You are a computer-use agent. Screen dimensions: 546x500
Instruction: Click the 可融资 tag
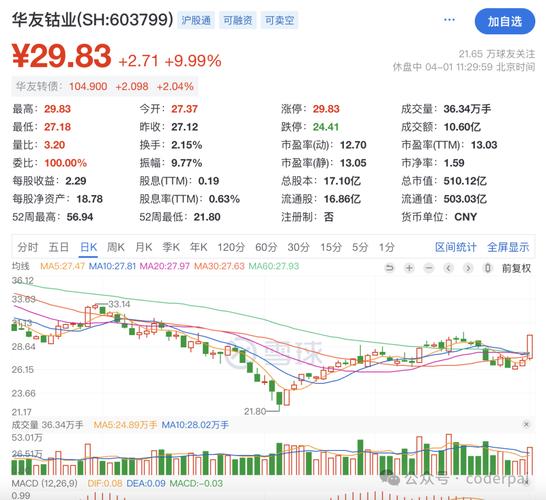[x=238, y=20]
